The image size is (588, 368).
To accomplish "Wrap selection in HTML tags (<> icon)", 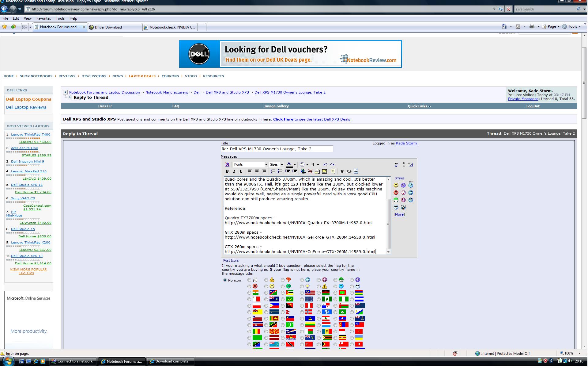I will pos(349,171).
